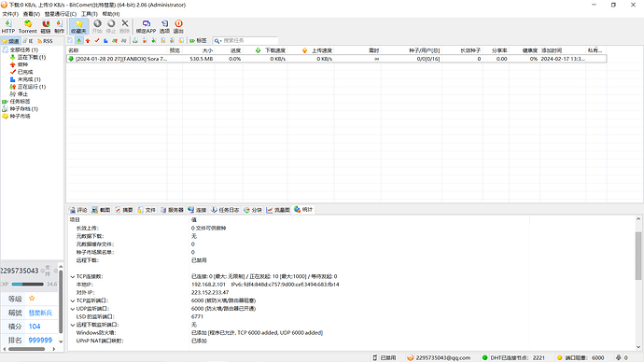Screen dimensions: 644x362
Task: Switch to the 流量图 detail tab
Action: click(278, 210)
